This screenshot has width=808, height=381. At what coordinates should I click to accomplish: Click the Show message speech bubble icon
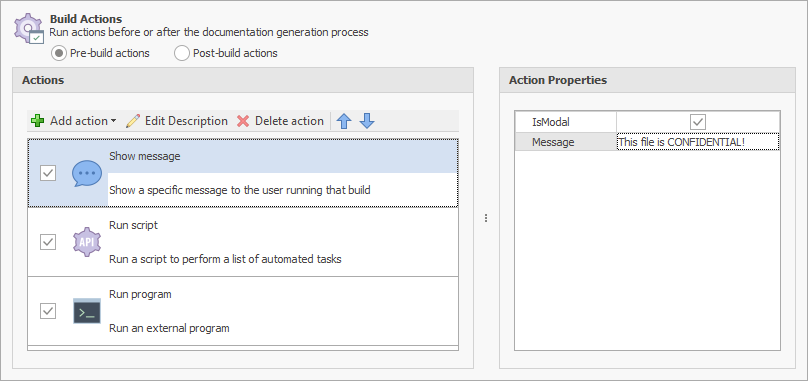[87, 173]
